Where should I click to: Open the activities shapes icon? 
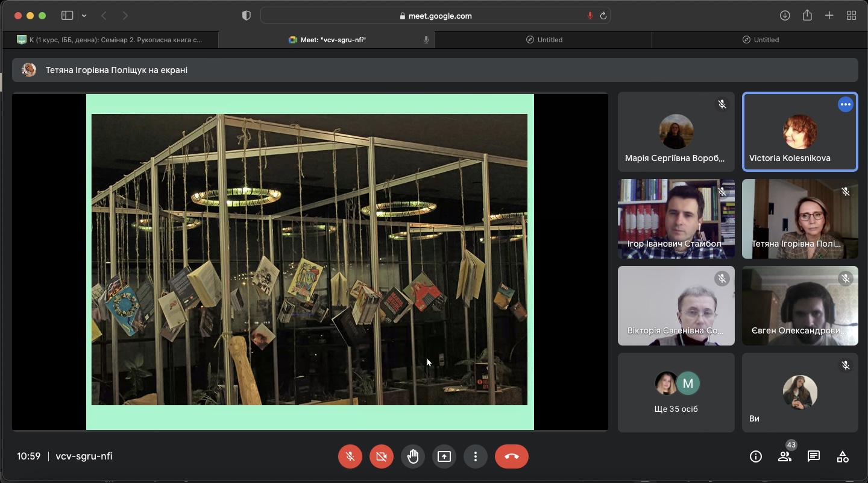843,456
